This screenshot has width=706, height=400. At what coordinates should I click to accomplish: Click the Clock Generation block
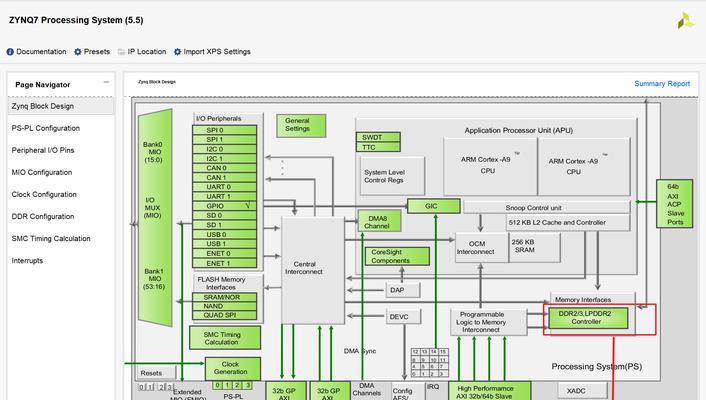click(x=232, y=367)
